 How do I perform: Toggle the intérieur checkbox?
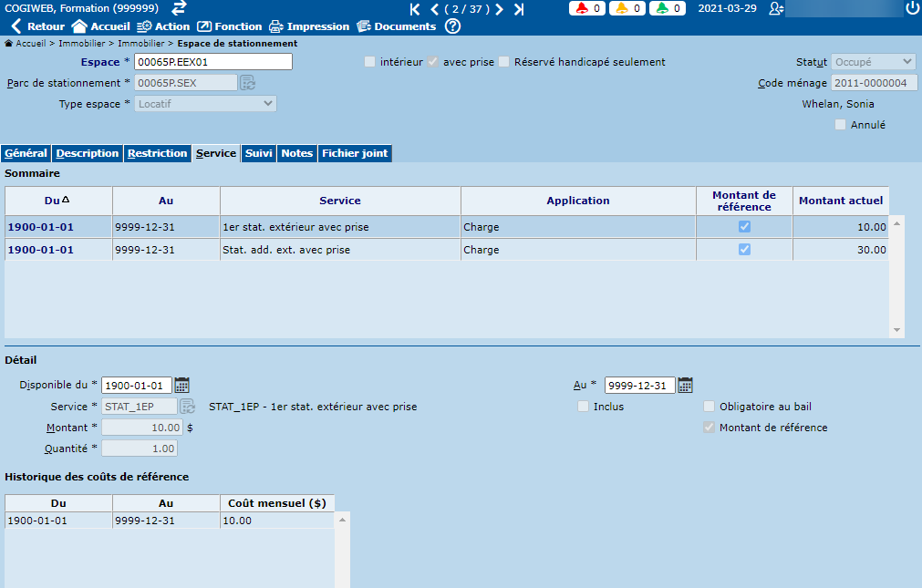pyautogui.click(x=369, y=62)
